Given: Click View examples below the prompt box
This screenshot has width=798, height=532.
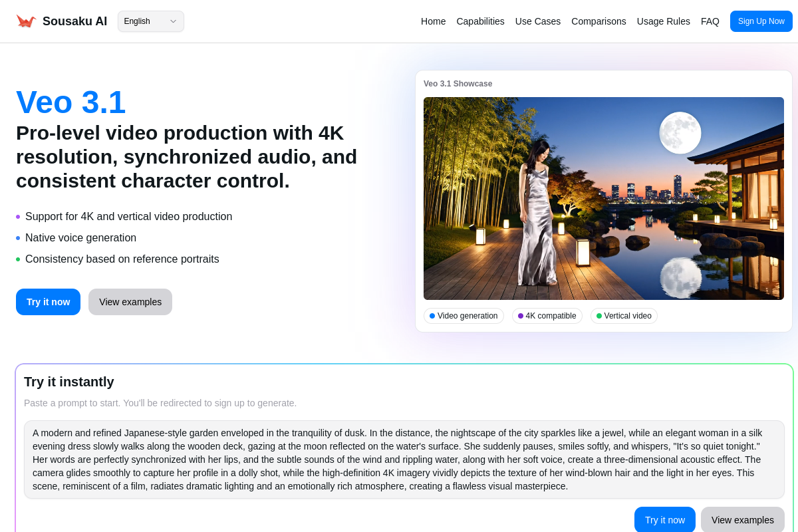Looking at the screenshot, I should pos(742,520).
